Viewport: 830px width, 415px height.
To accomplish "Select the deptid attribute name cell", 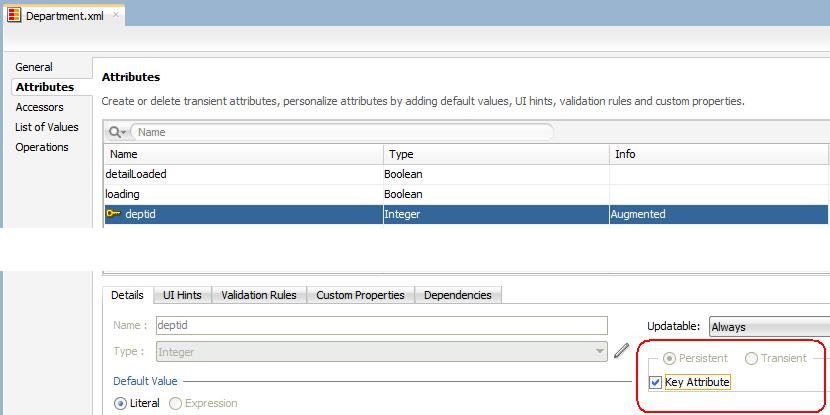I will click(244, 214).
